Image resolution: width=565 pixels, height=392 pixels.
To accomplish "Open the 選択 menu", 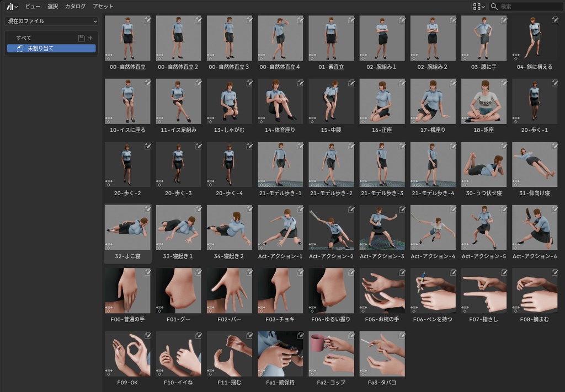I will click(x=52, y=7).
